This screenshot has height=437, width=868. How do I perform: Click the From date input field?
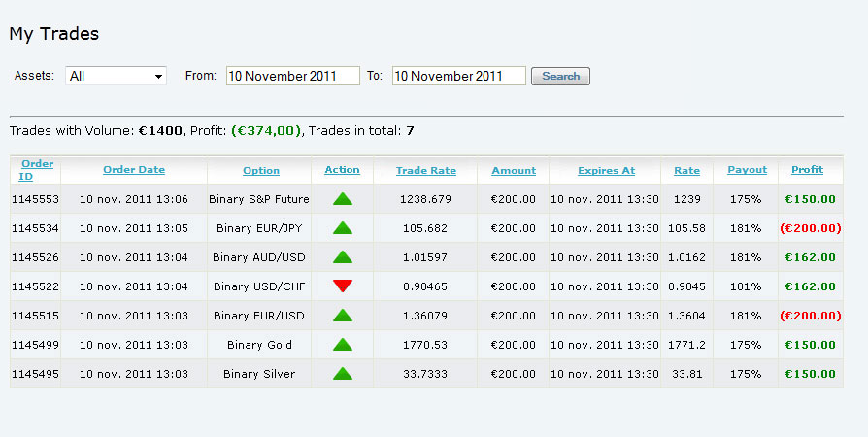(x=292, y=76)
